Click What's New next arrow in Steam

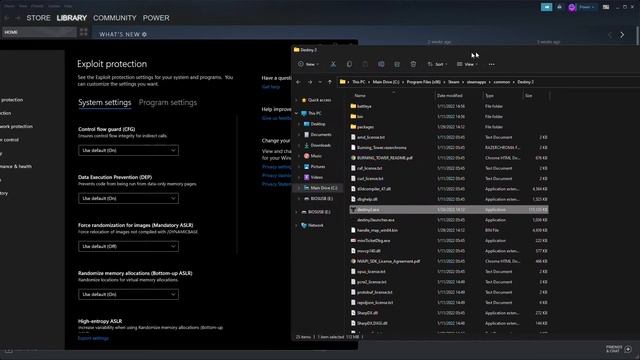pyautogui.click(x=622, y=35)
